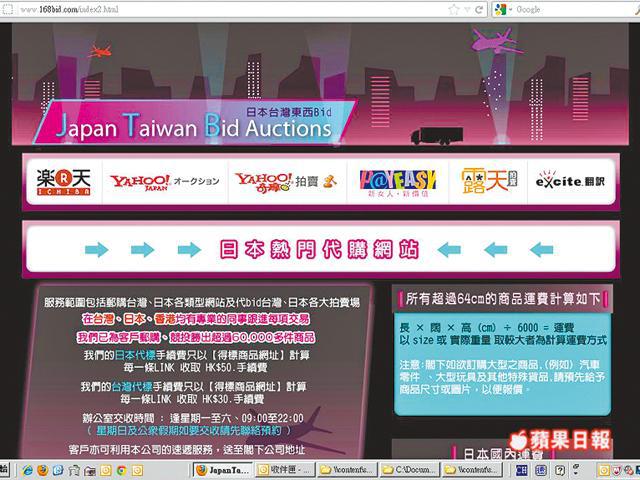The image size is (640, 480).
Task: Switch to last \\contents folder taskbar button
Action: click(x=471, y=470)
